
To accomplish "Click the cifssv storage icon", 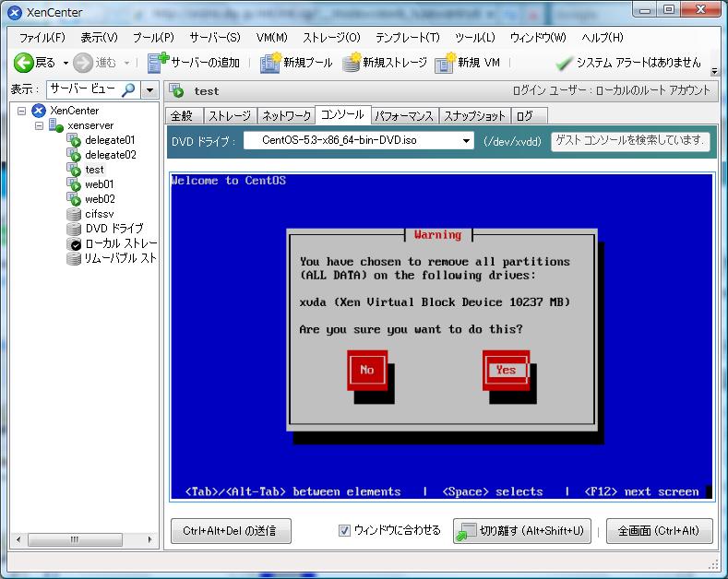I will click(x=74, y=214).
